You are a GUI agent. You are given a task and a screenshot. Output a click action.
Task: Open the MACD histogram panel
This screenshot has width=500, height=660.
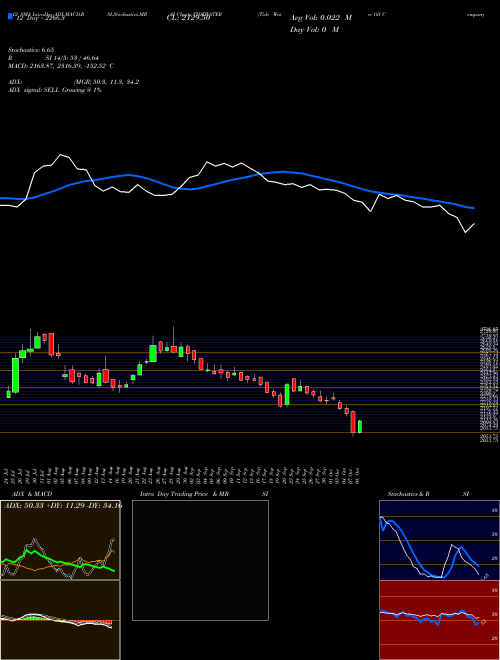pos(60,620)
